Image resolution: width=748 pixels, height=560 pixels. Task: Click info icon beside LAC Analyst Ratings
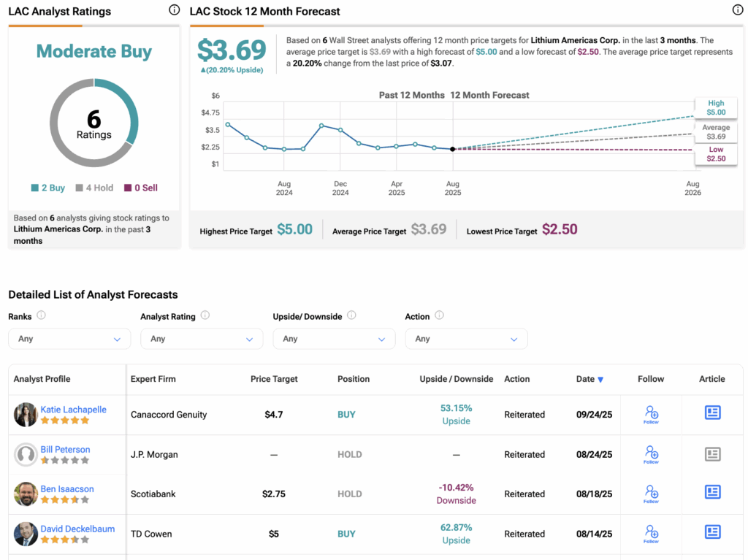(175, 10)
